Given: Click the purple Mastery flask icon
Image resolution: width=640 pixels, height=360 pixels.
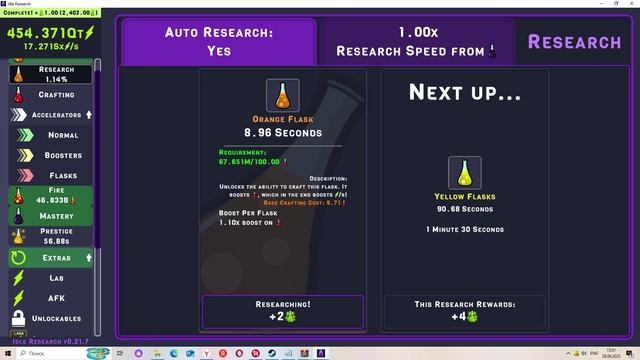Looking at the screenshot, I should (x=18, y=216).
